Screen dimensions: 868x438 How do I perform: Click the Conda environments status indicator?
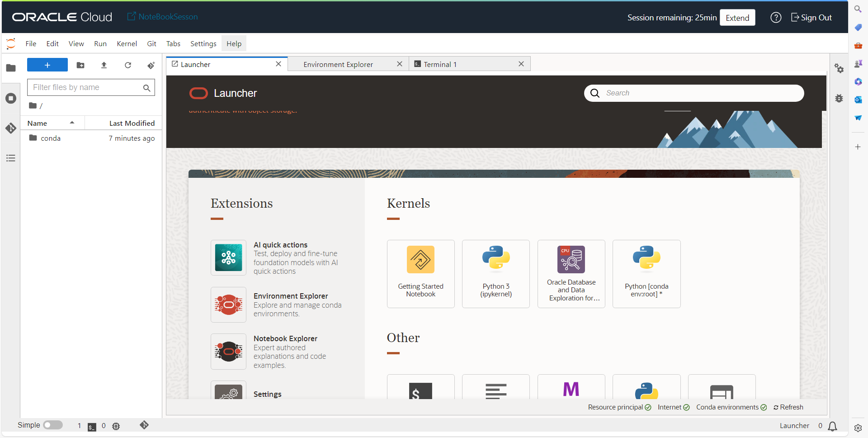click(x=731, y=407)
